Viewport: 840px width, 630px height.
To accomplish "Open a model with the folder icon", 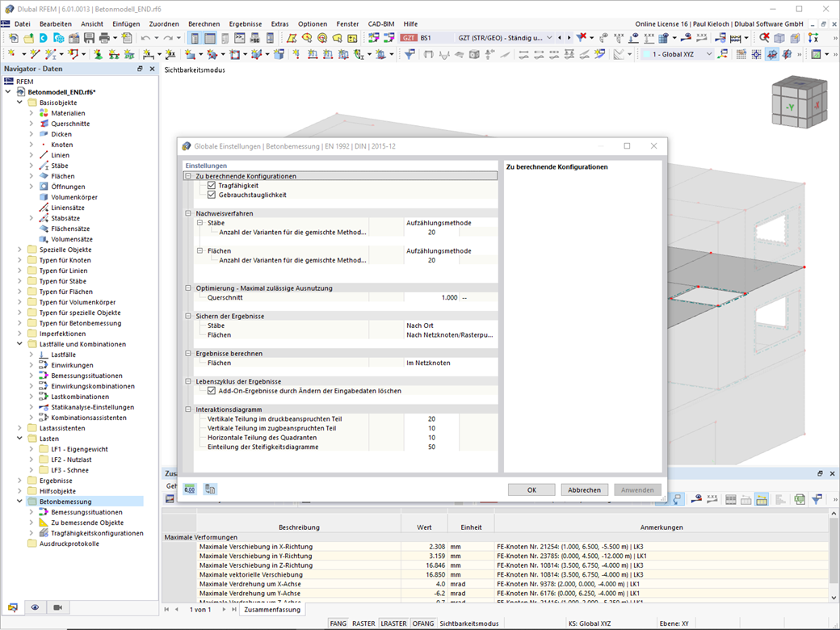I will [x=28, y=38].
